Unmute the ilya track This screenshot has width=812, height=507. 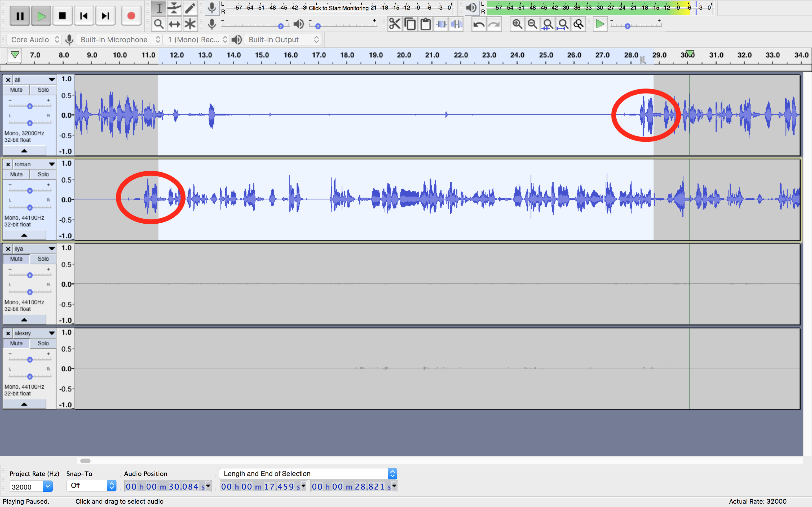coord(16,259)
